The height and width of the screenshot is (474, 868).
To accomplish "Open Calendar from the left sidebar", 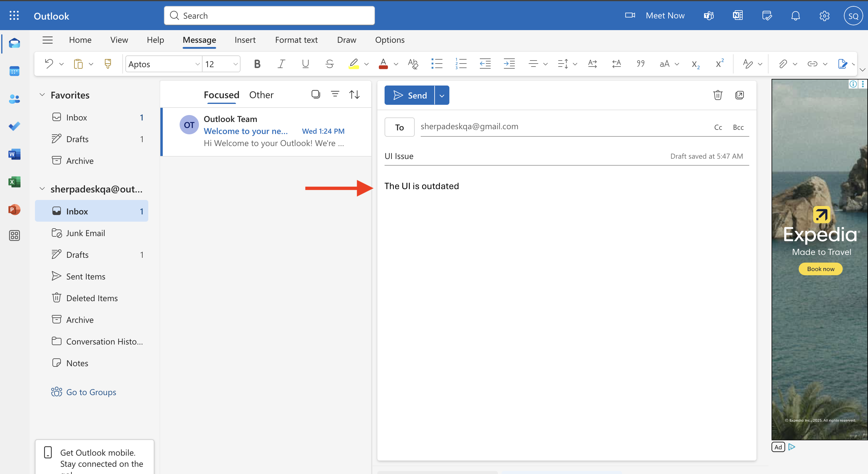I will tap(14, 71).
